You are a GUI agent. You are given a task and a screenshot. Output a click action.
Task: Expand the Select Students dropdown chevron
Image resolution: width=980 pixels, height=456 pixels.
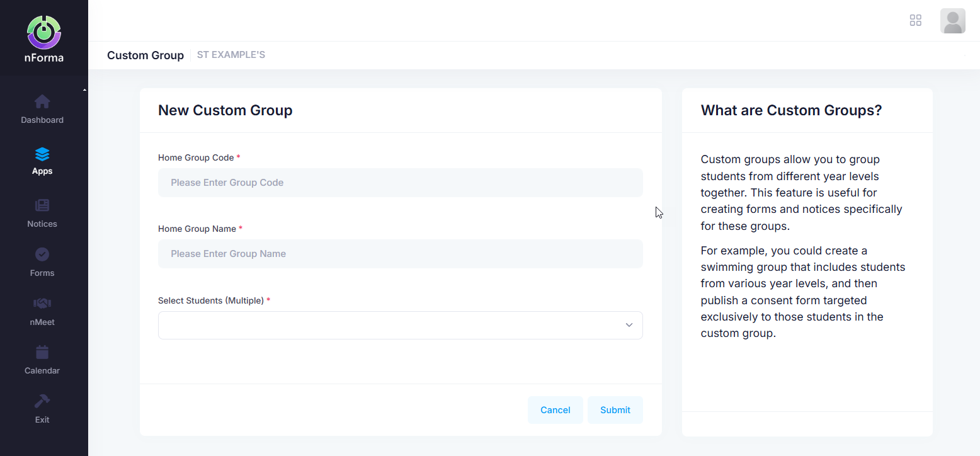[x=629, y=325]
